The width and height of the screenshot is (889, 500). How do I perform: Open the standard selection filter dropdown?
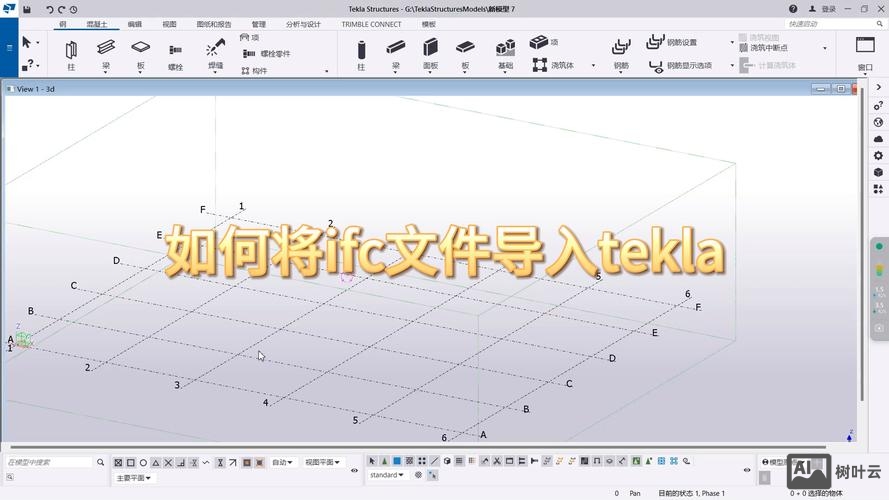[x=387, y=475]
